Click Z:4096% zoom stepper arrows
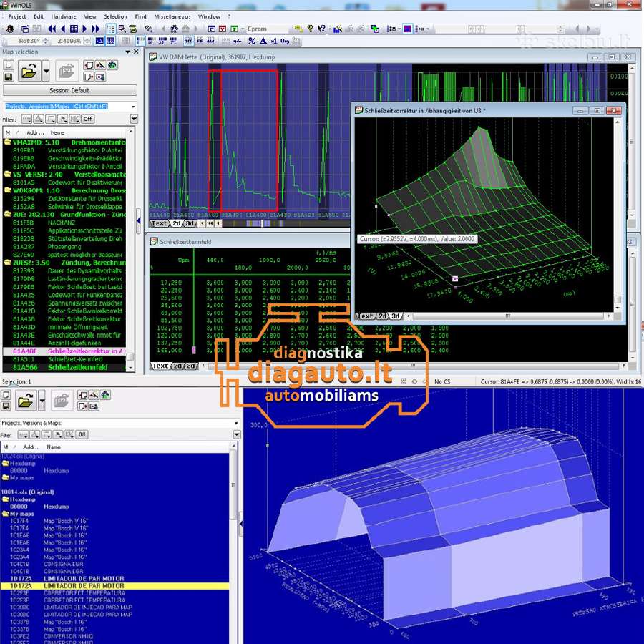 (x=87, y=41)
